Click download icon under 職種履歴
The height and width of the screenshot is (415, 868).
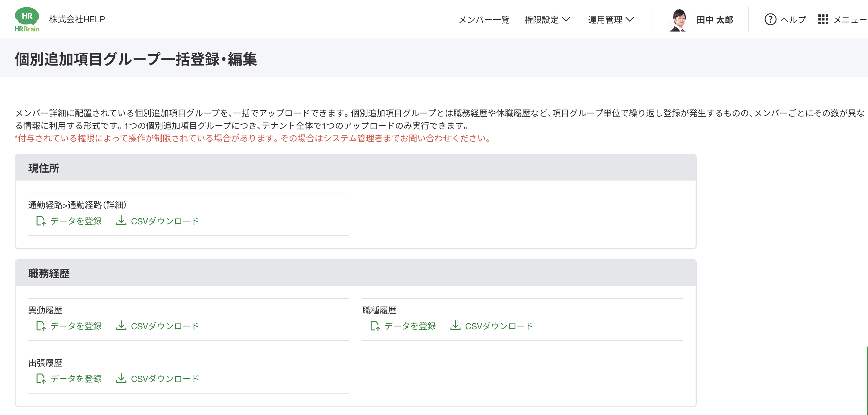coord(455,325)
